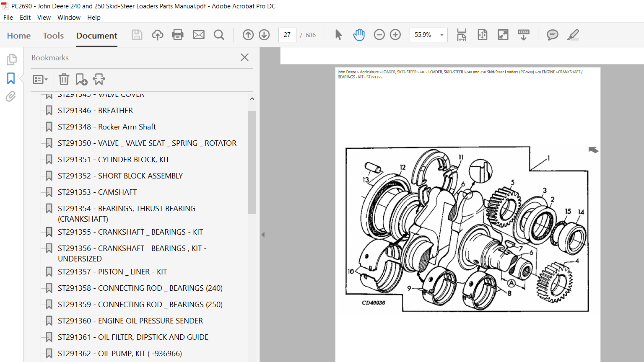Open the Window menu

(x=69, y=17)
